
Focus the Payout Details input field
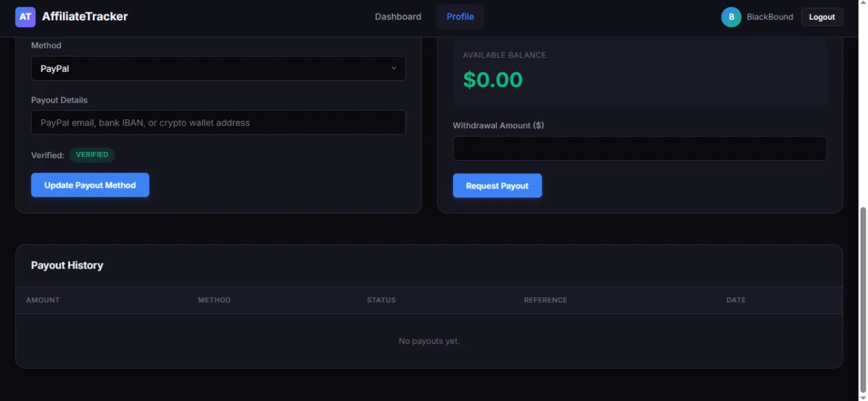(218, 123)
